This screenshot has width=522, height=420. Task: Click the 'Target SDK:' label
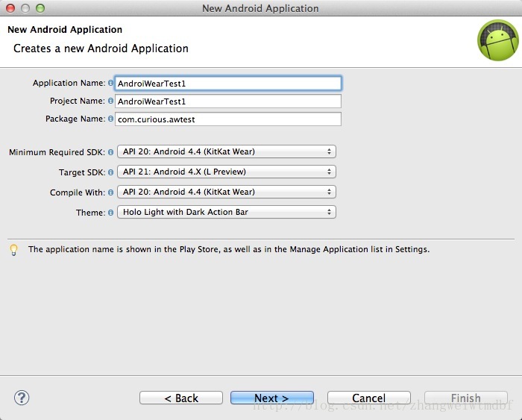pyautogui.click(x=82, y=172)
